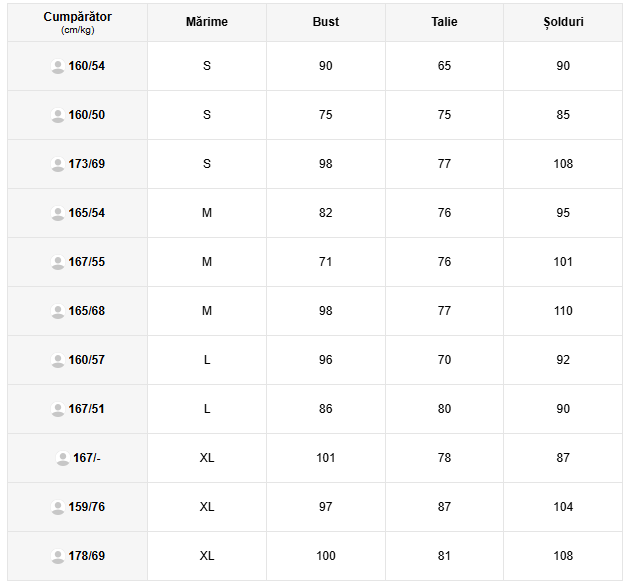The width and height of the screenshot is (632, 588).
Task: Click the buyer label 178/69
Action: pyautogui.click(x=86, y=556)
